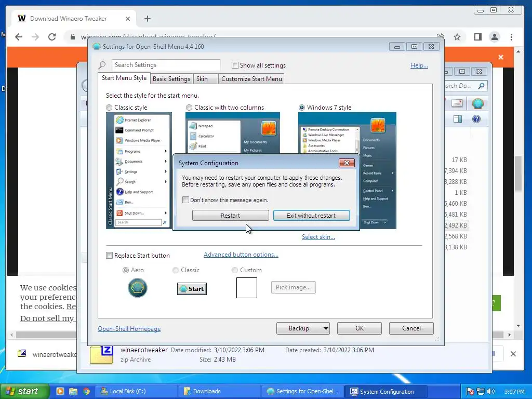Open Advanced button options... link

241,255
